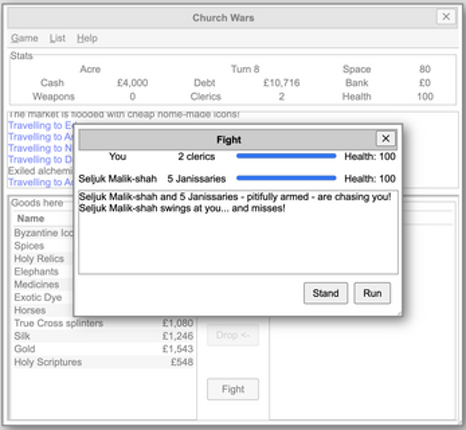The height and width of the screenshot is (430, 466).
Task: Click the Acre location label
Action: tap(90, 69)
